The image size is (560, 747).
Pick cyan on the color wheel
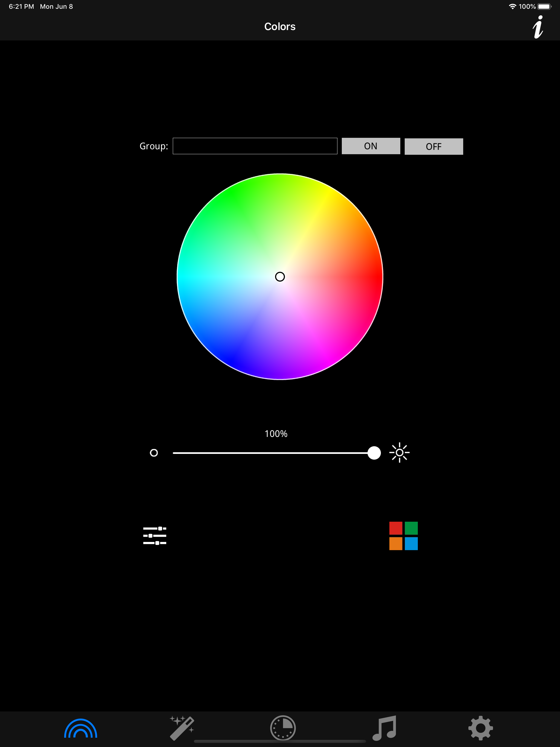click(x=182, y=277)
